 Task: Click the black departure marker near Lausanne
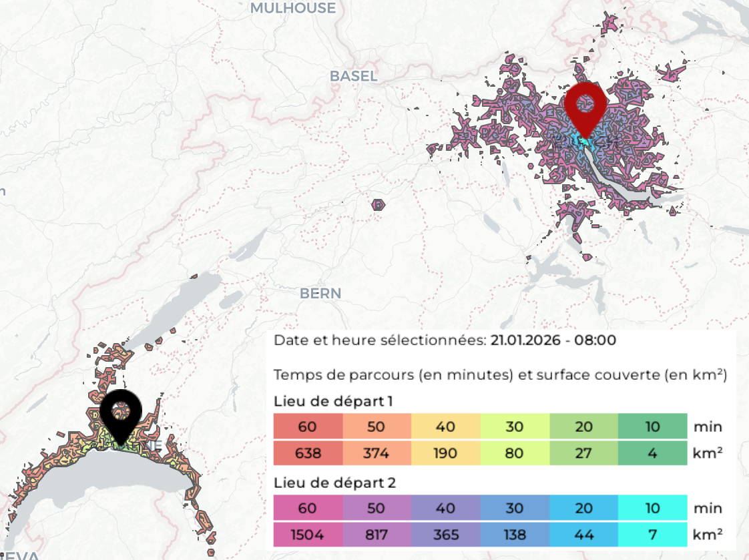(121, 410)
